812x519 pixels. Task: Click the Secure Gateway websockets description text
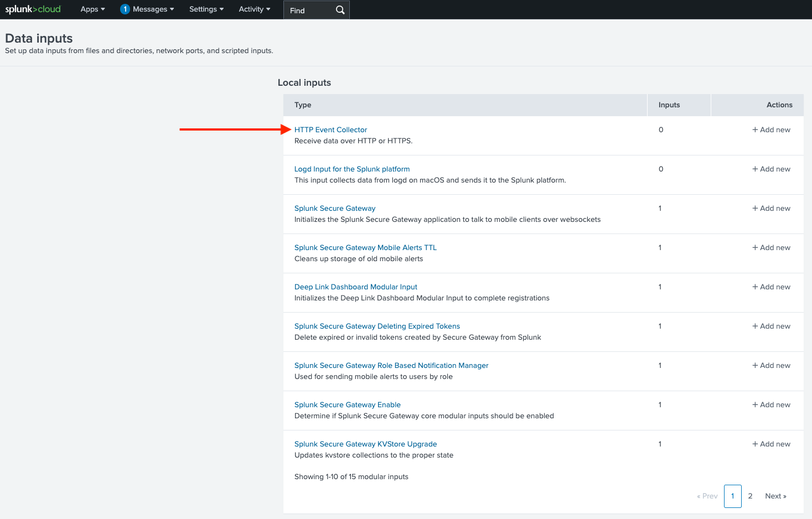447,220
